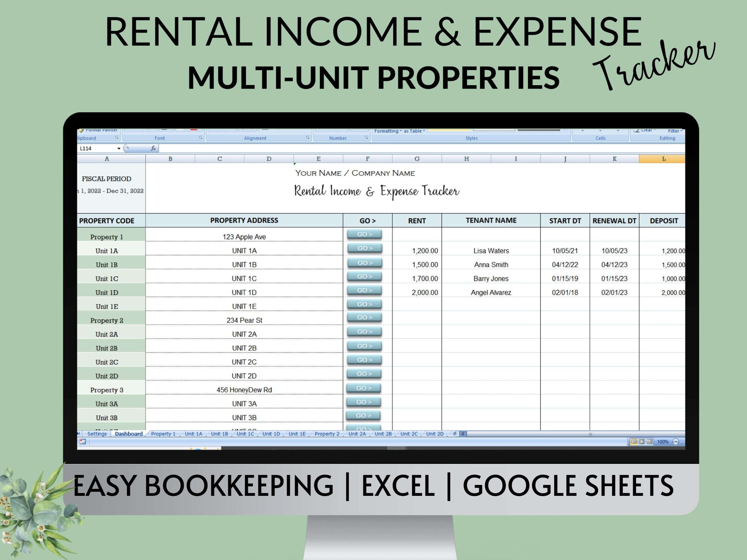The width and height of the screenshot is (747, 560).
Task: Decrease zoom using the minus control
Action: [x=676, y=442]
